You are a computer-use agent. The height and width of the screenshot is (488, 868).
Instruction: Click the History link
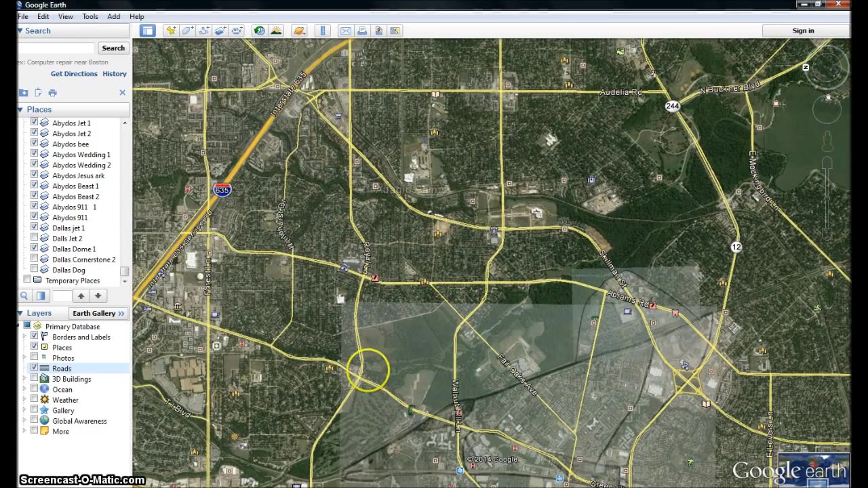pyautogui.click(x=115, y=73)
